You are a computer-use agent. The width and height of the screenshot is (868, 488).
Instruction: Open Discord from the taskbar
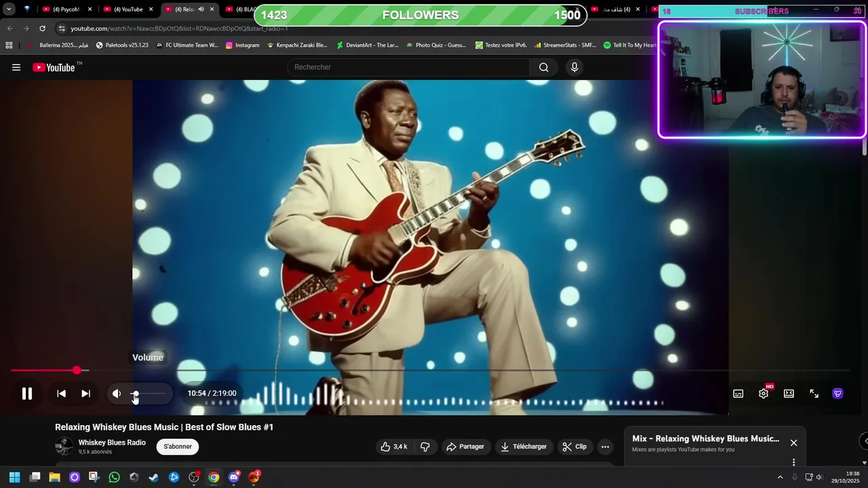pyautogui.click(x=234, y=477)
